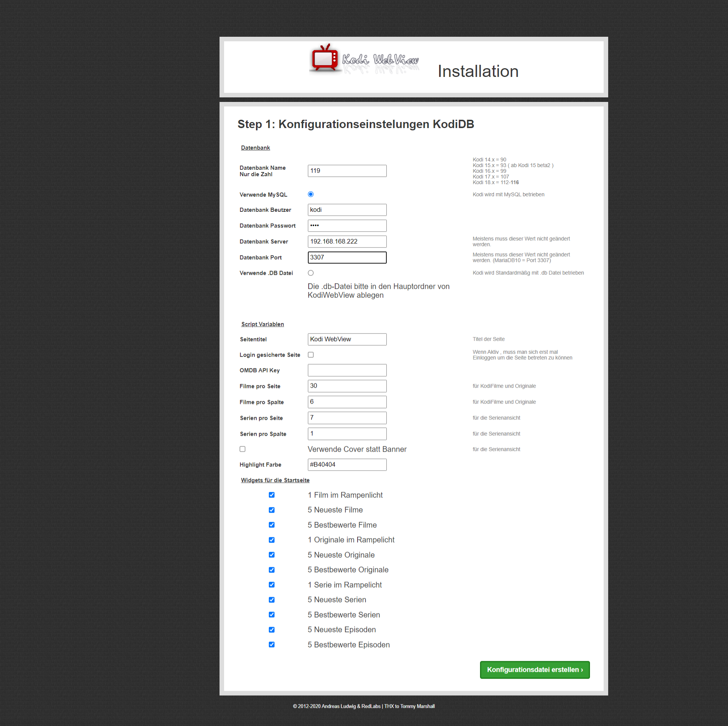Focus the Datenbank Beutzer input field
This screenshot has width=728, height=726.
click(x=347, y=210)
